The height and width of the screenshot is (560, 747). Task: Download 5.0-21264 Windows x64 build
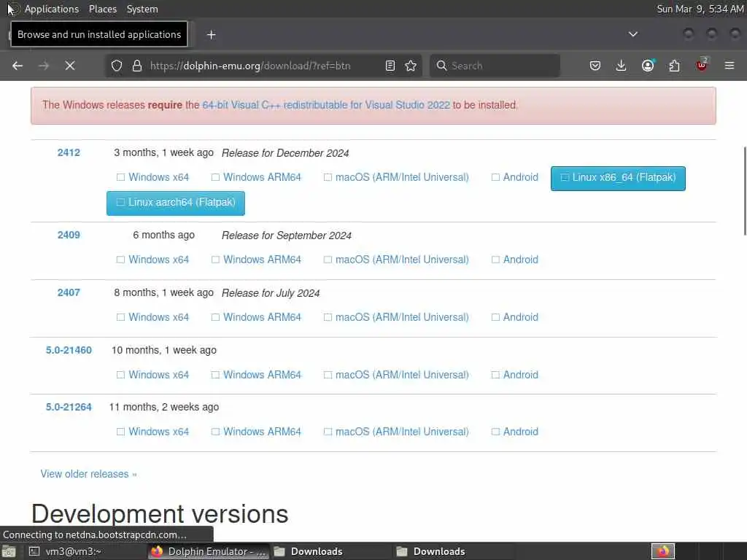coord(153,432)
